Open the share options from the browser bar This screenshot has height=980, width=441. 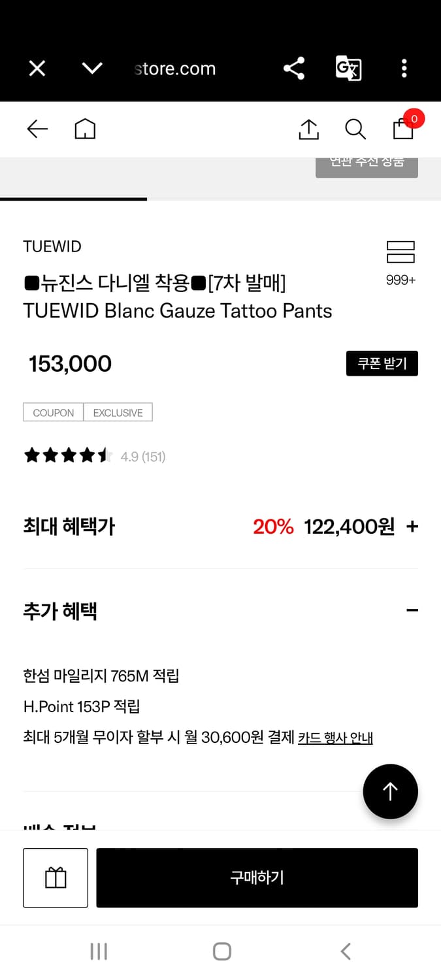click(293, 68)
